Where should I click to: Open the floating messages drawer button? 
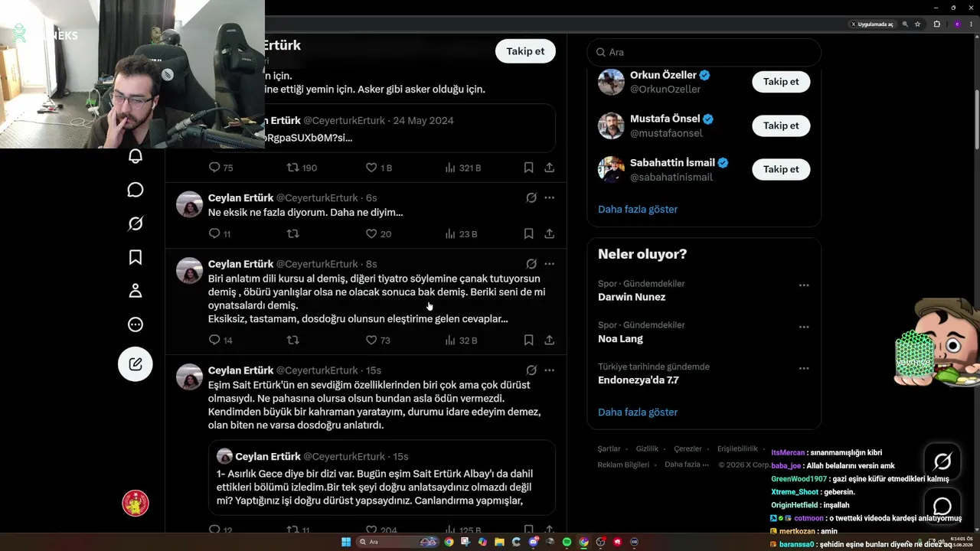942,507
